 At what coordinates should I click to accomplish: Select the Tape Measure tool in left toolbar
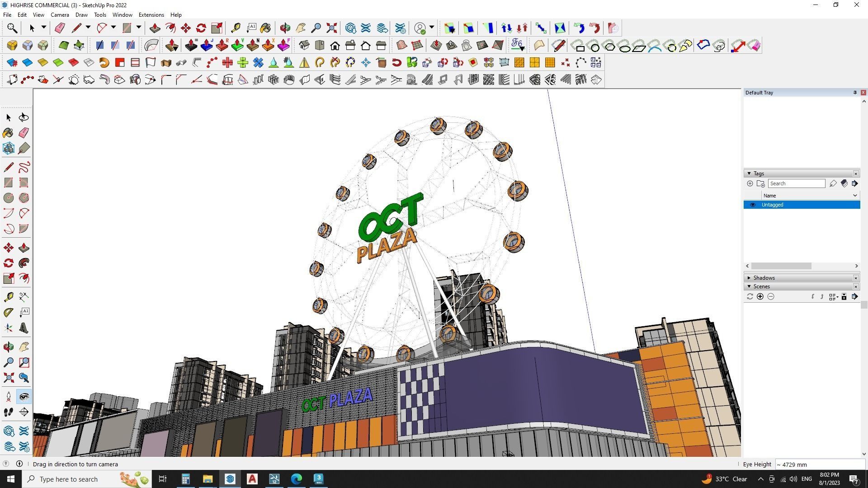8,297
